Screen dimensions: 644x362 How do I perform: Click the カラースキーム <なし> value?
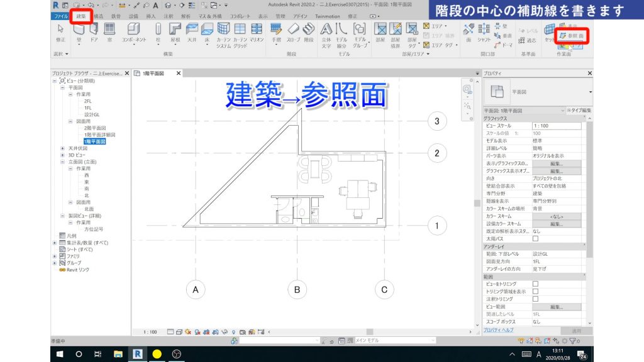(556, 216)
